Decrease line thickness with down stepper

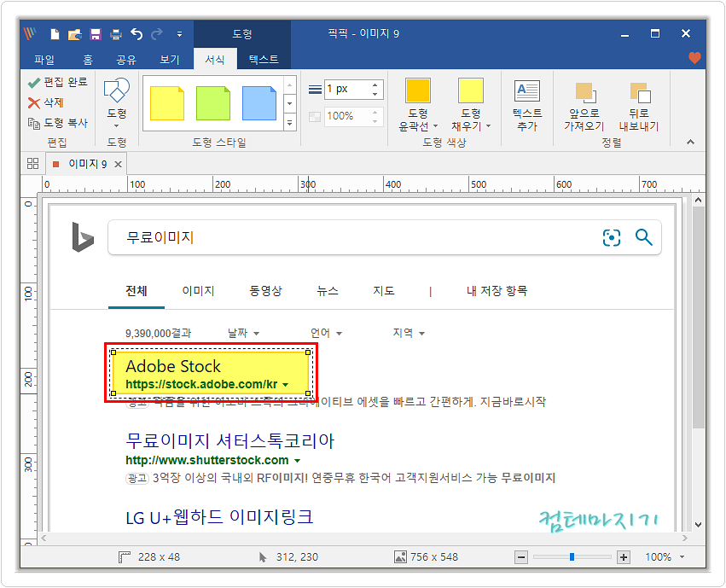375,94
